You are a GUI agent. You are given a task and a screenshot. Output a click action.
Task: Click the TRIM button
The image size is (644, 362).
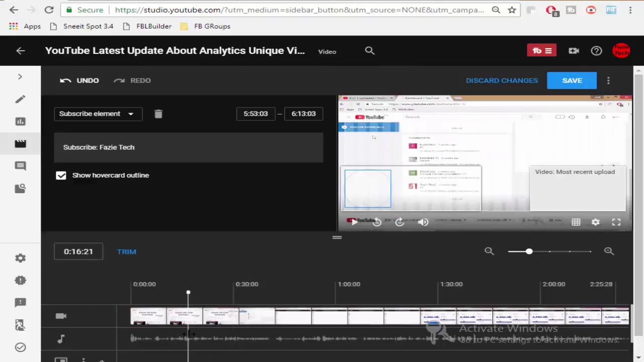coord(127,251)
